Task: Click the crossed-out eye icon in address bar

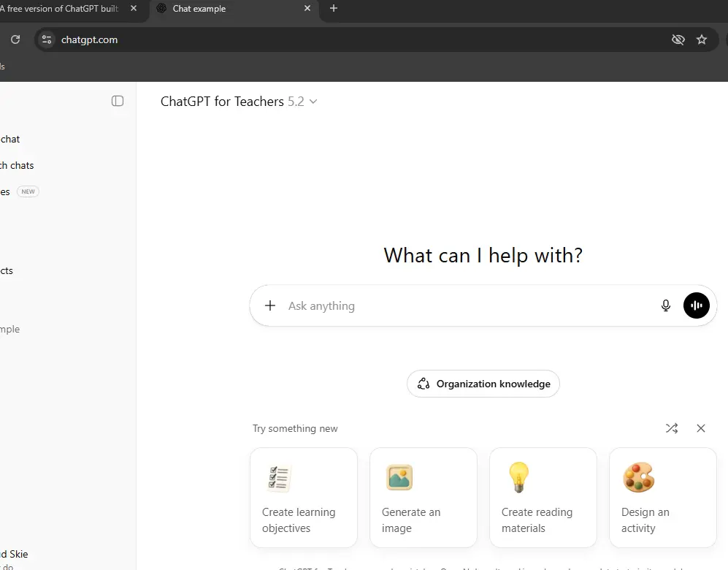Action: coord(678,39)
